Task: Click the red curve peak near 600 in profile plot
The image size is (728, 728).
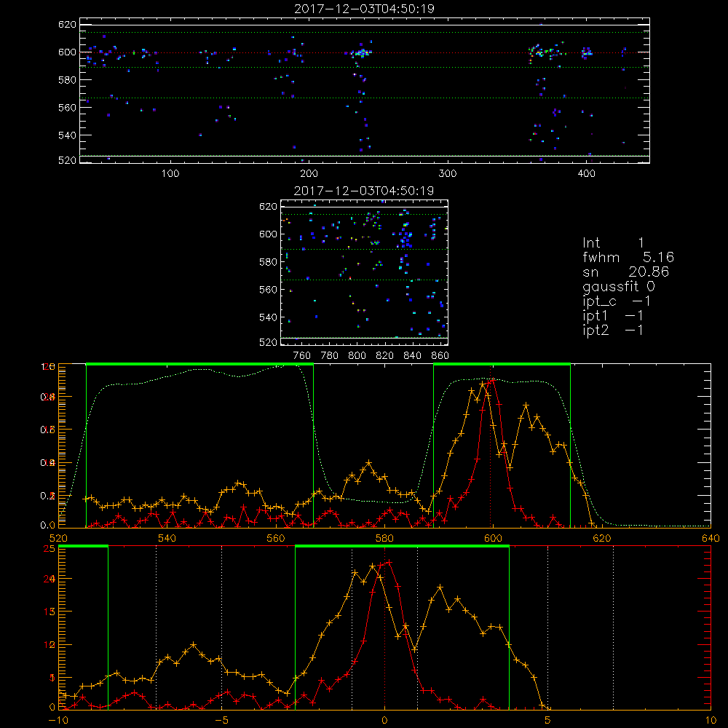Action: point(493,380)
